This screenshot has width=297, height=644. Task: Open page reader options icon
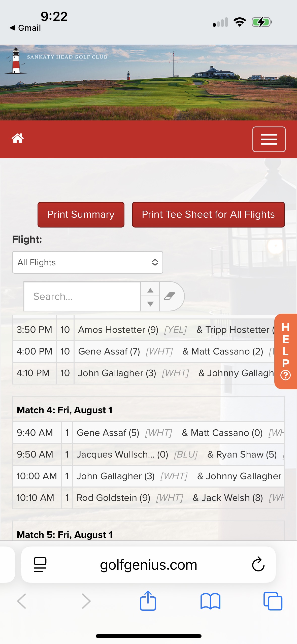40,565
